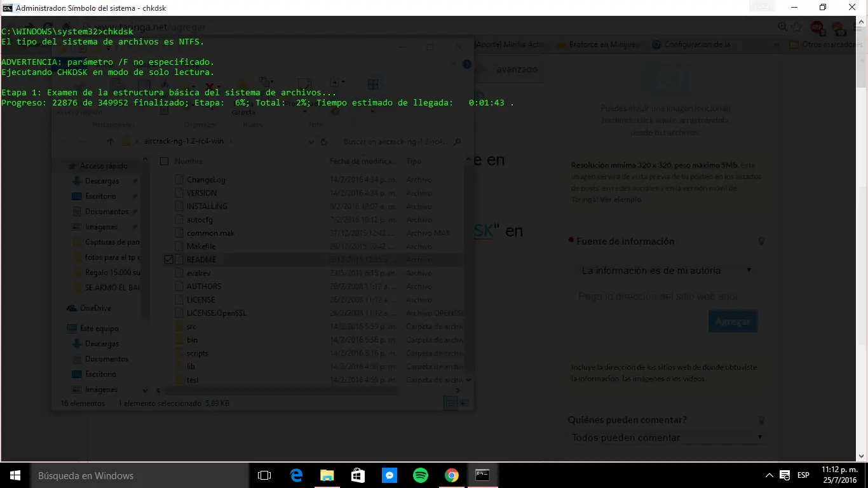Open Spotify from the taskbar
Image resolution: width=868 pixels, height=488 pixels.
(x=421, y=475)
